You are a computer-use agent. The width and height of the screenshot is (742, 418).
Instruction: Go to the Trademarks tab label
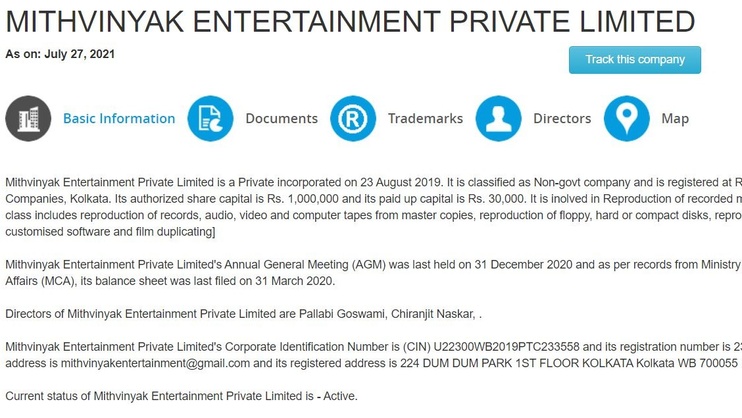tap(425, 118)
